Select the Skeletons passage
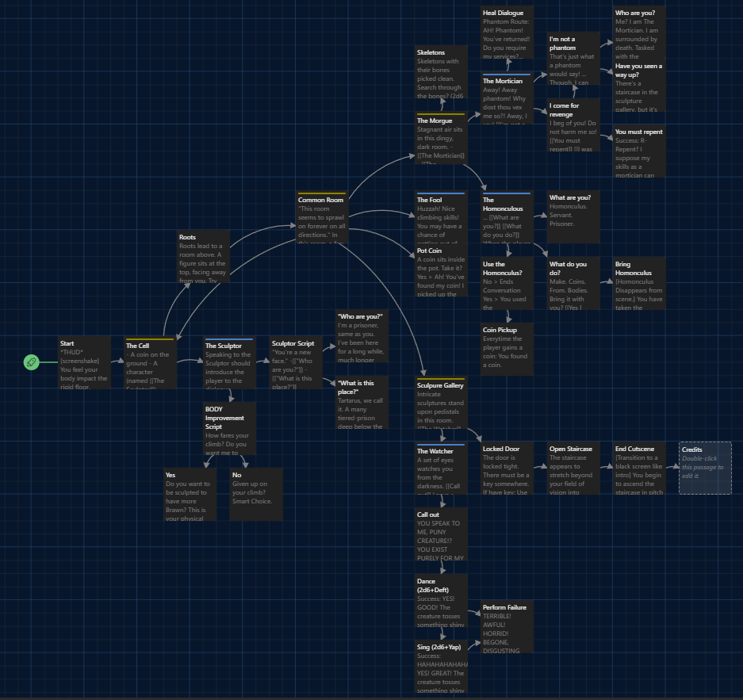The image size is (743, 700). [441, 72]
